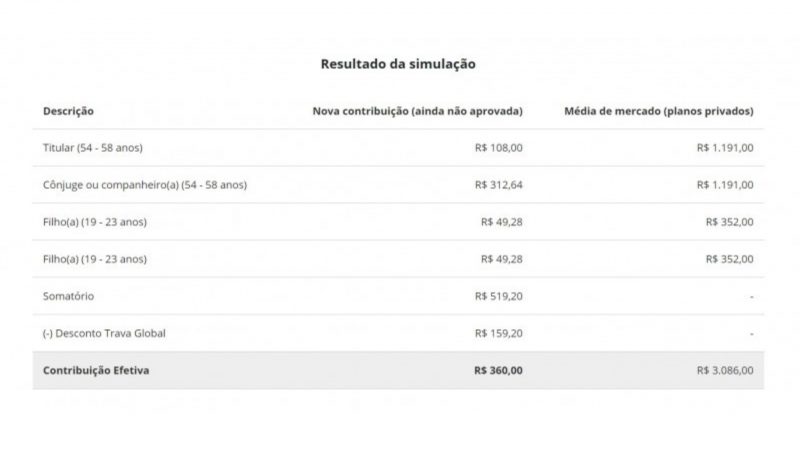Screen dimensions: 800x450
Task: Click the R$ 159,20 discount value
Action: point(498,333)
